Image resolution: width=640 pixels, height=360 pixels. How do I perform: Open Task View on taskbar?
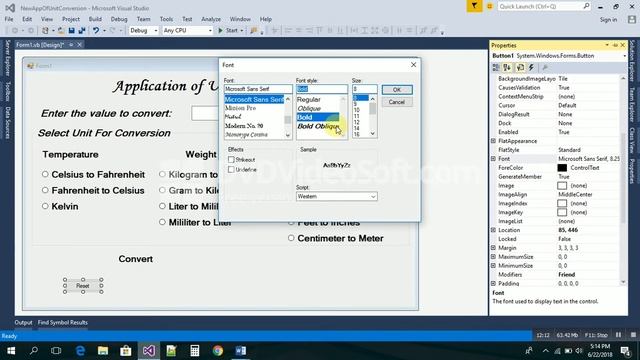coord(56,351)
